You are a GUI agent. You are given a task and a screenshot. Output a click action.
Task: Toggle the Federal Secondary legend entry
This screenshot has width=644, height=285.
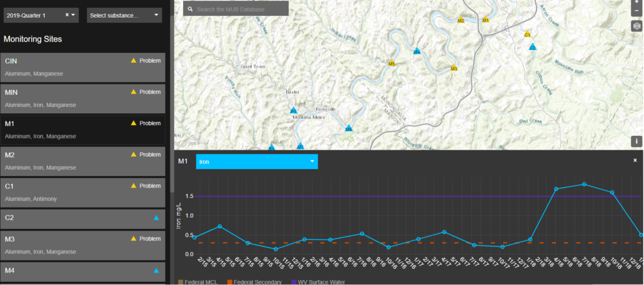click(255, 282)
